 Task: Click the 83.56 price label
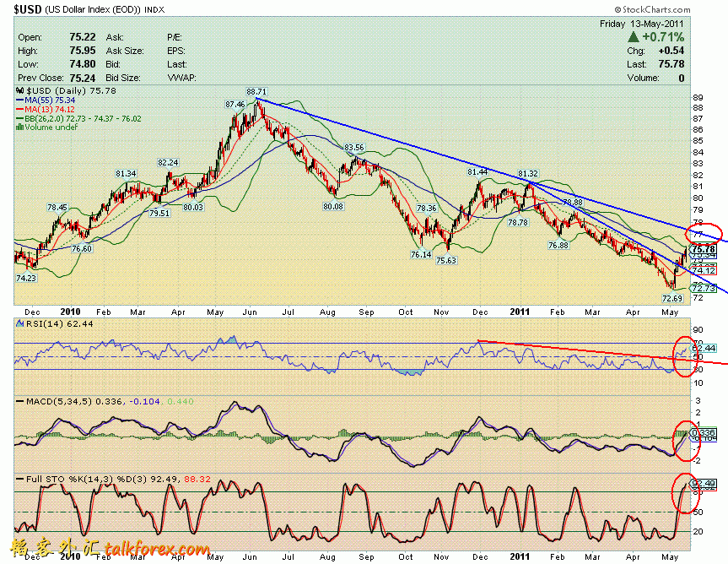click(354, 147)
